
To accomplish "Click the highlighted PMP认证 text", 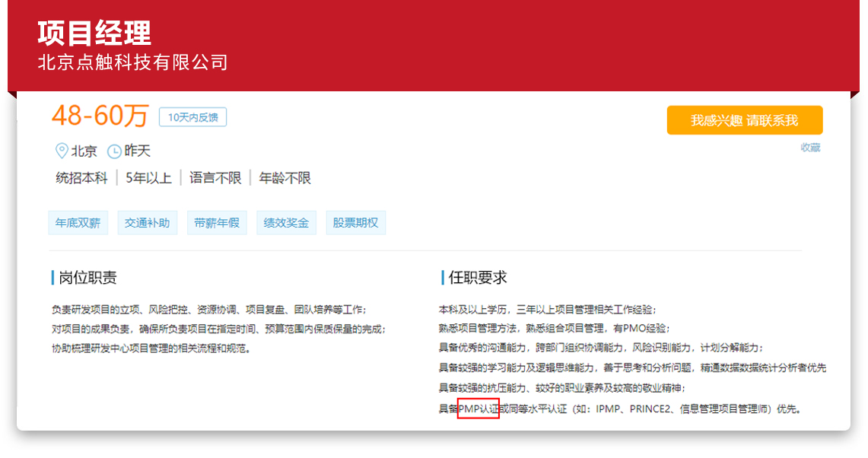I will [479, 409].
